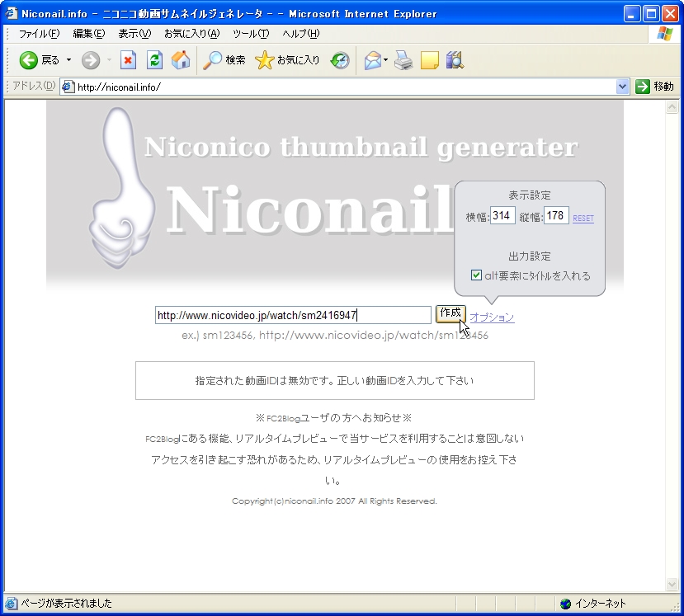Toggle the alt要素にタイトルを入れる checkbox

(x=476, y=275)
